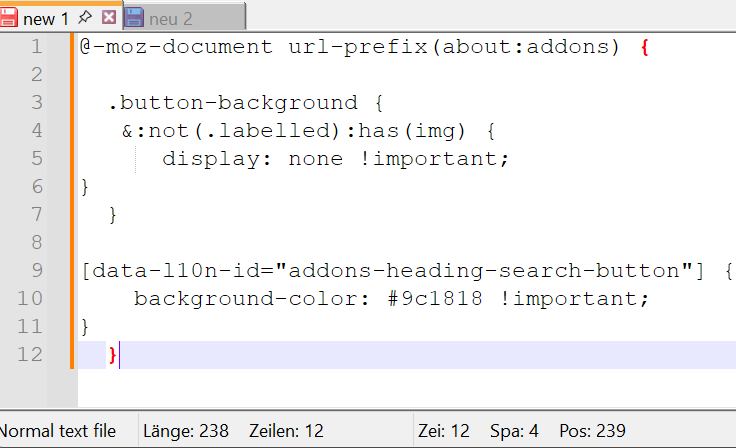Click line number 9 in the gutter

coord(36,271)
